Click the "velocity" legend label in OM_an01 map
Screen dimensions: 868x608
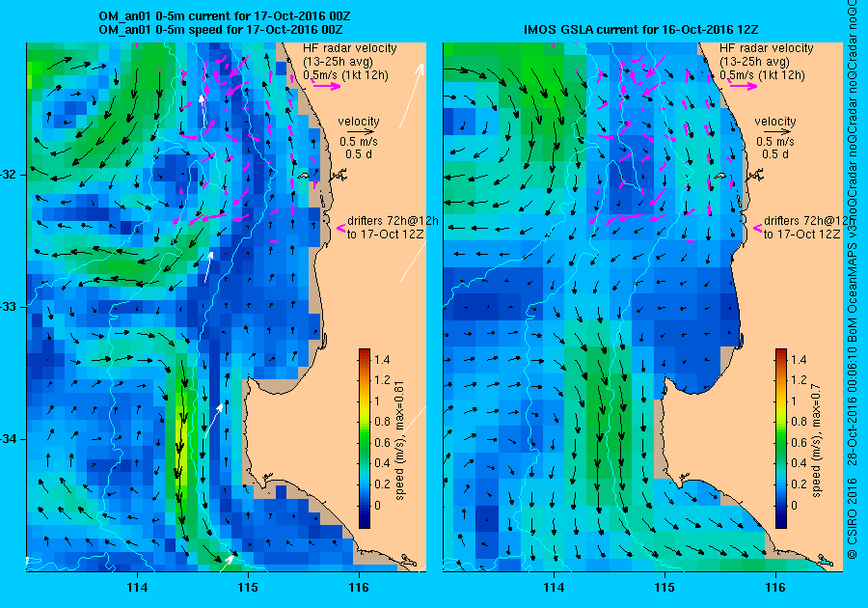click(x=359, y=122)
